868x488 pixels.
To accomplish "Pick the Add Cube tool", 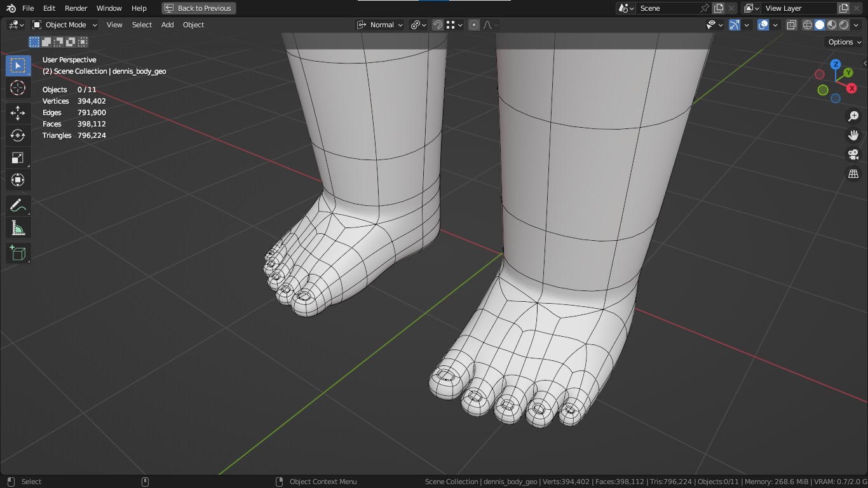I will pos(18,253).
